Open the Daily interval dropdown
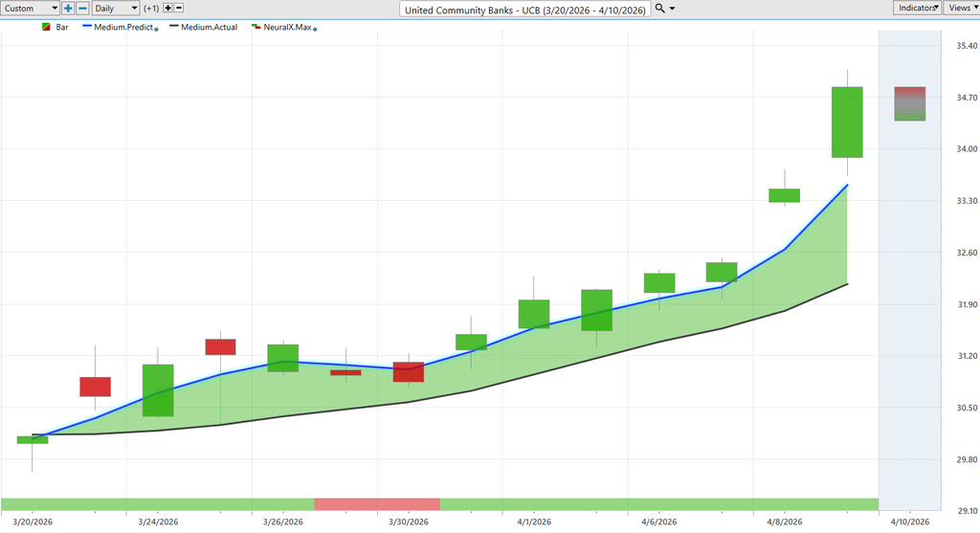The height and width of the screenshot is (533, 980). [115, 8]
